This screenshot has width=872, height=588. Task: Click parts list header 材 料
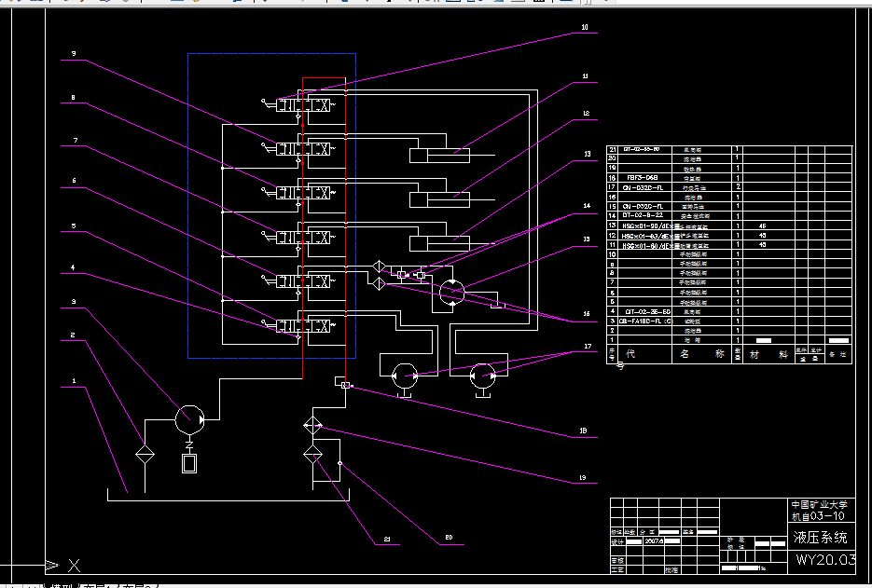769,355
